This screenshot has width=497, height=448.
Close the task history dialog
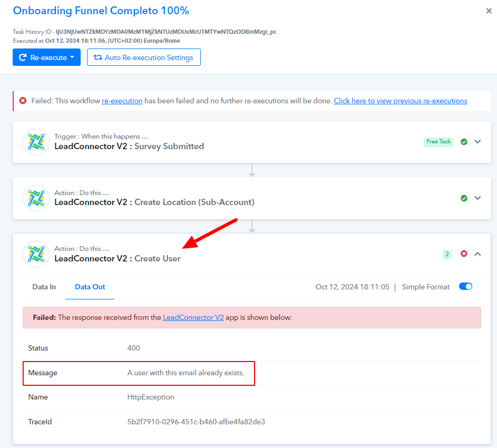pyautogui.click(x=489, y=11)
